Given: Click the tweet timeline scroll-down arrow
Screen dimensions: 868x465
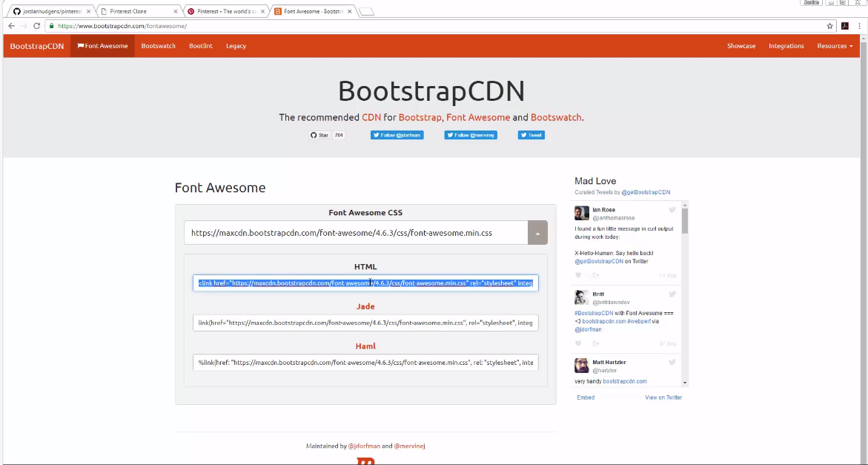Looking at the screenshot, I should coord(685,383).
